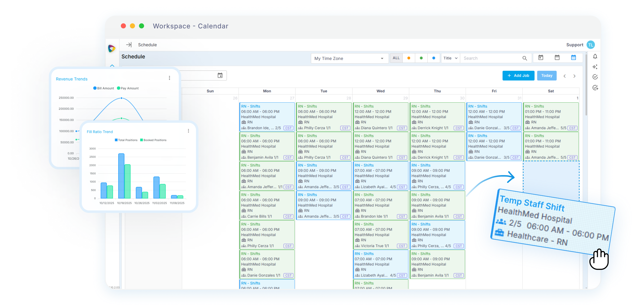644x308 pixels.
Task: Filter shifts by blue status dot
Action: [x=434, y=58]
